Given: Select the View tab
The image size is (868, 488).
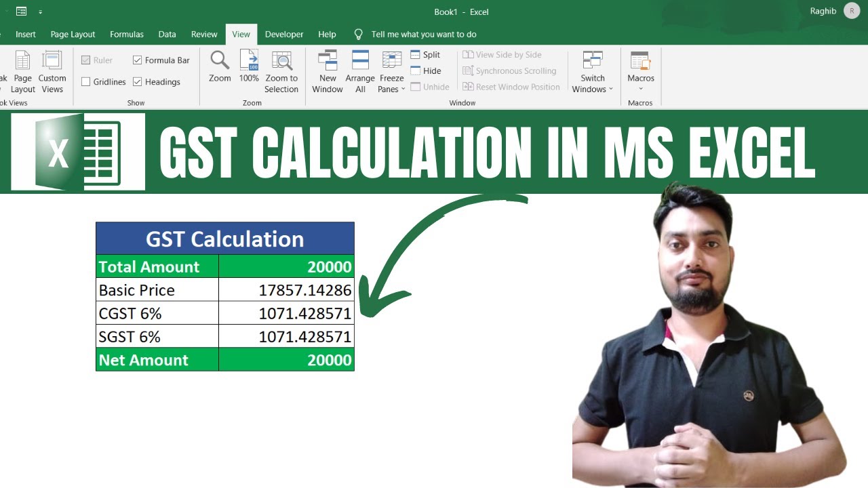Looking at the screenshot, I should pos(241,34).
